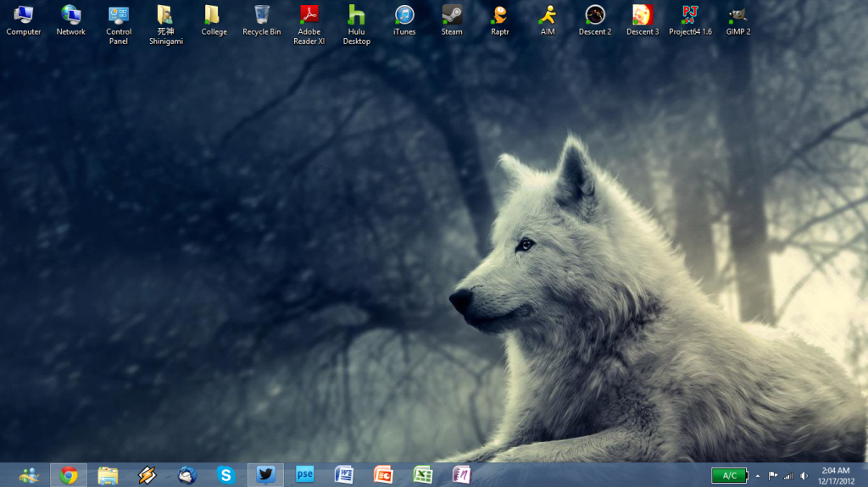Launch Steam from the desktop
Screen dimensions: 868x487
[x=452, y=20]
